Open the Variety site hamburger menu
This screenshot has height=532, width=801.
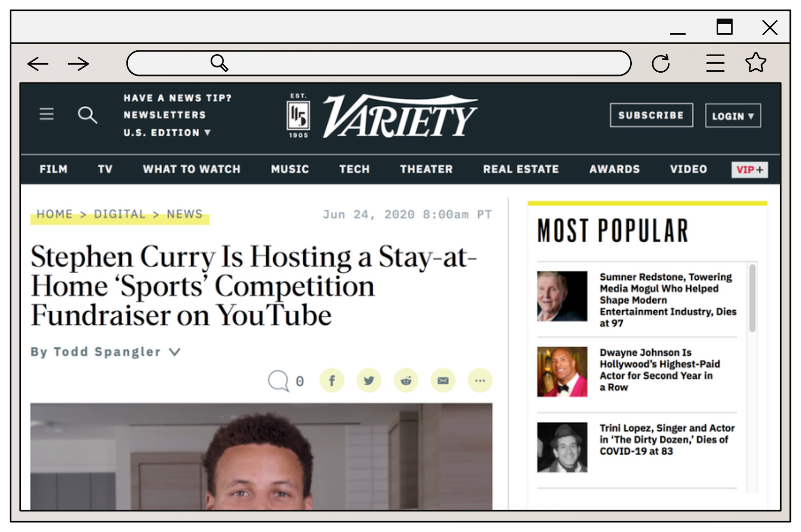(47, 114)
